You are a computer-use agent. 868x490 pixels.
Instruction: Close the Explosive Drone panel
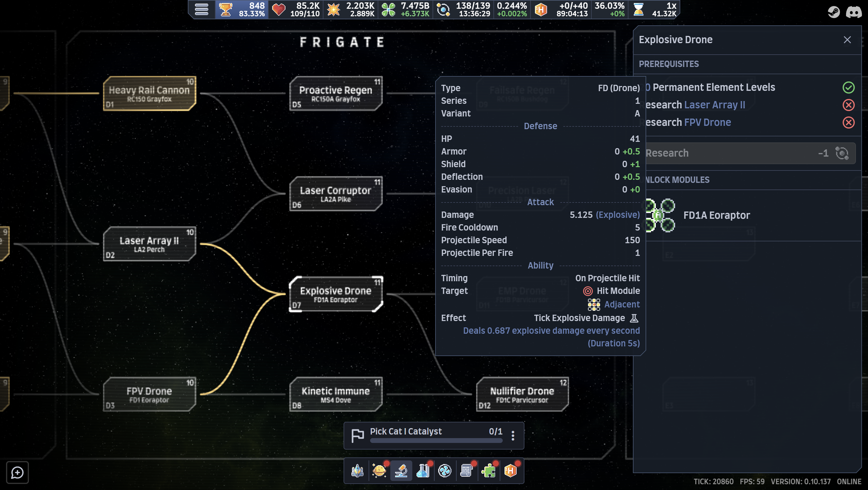click(847, 40)
